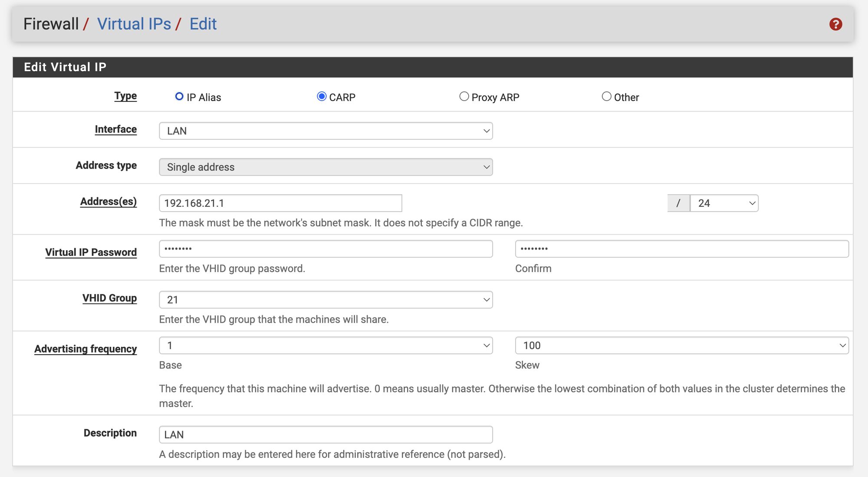
Task: Click on the Address input field
Action: [x=280, y=203]
